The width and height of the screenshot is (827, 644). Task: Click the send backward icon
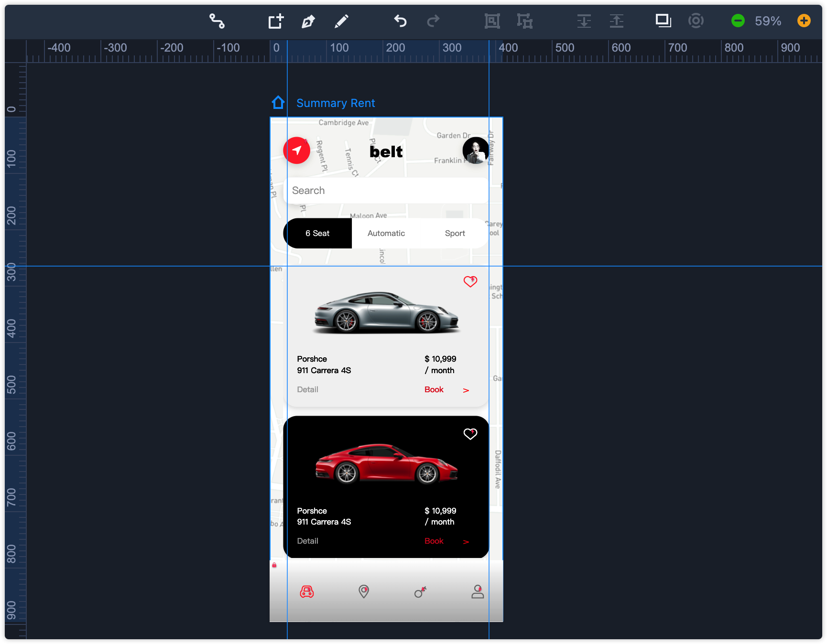click(x=584, y=21)
